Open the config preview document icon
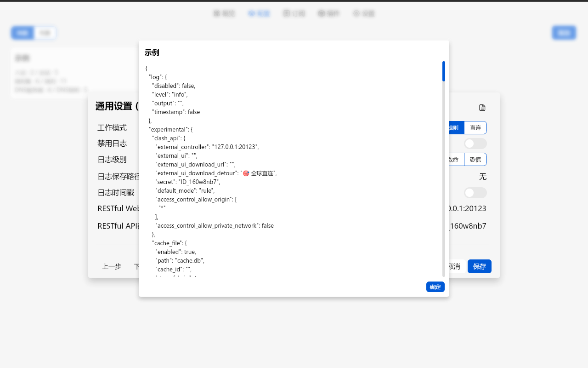588x368 pixels. tap(482, 108)
